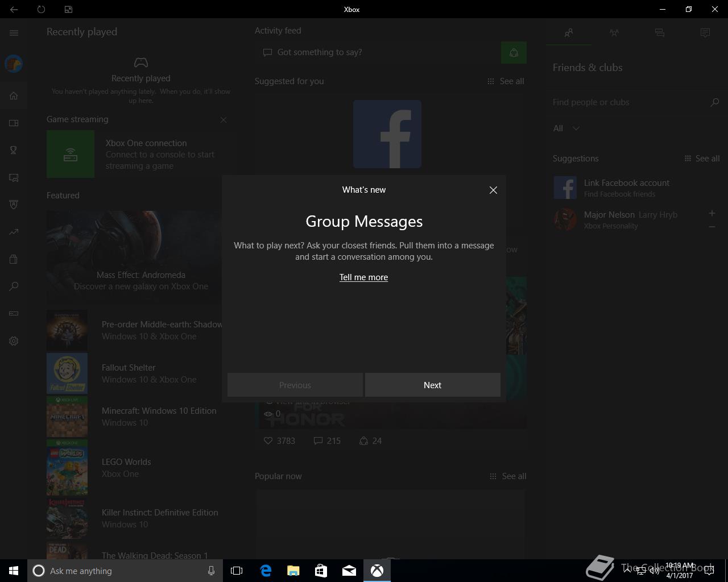Dismiss the Game streaming section

click(x=224, y=120)
